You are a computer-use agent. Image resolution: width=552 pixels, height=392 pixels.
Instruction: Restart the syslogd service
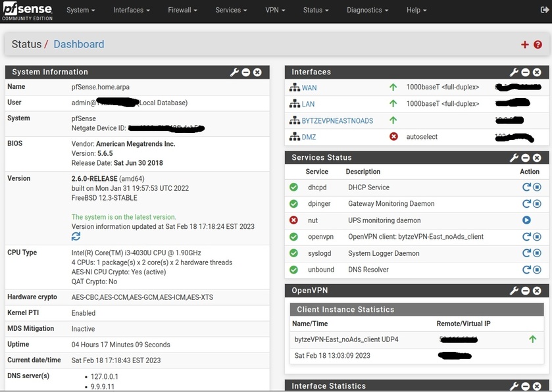(526, 253)
